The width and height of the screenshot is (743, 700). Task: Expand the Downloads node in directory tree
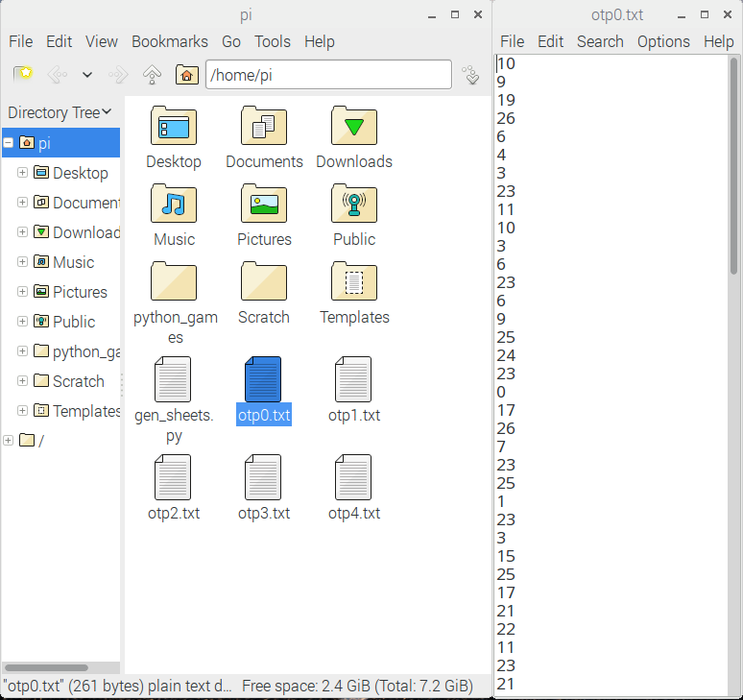pyautogui.click(x=22, y=232)
